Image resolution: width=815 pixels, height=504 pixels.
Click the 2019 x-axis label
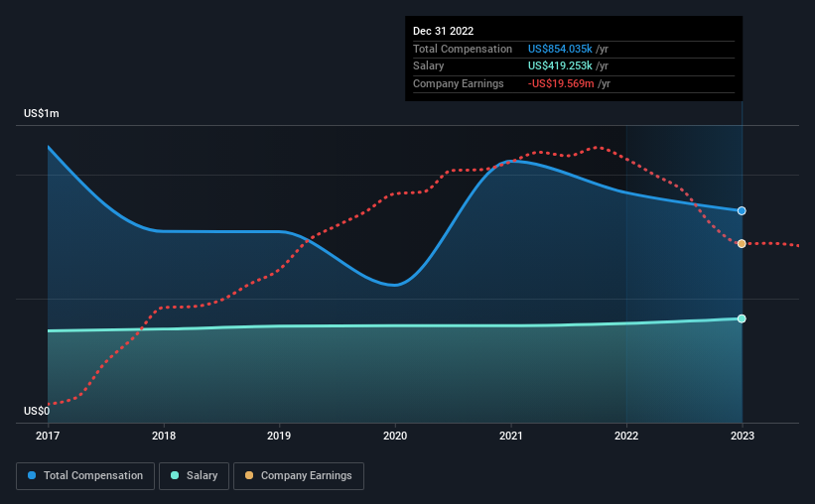(x=279, y=436)
